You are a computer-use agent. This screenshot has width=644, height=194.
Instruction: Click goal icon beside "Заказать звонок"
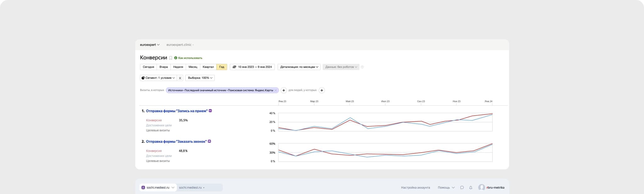(209, 141)
